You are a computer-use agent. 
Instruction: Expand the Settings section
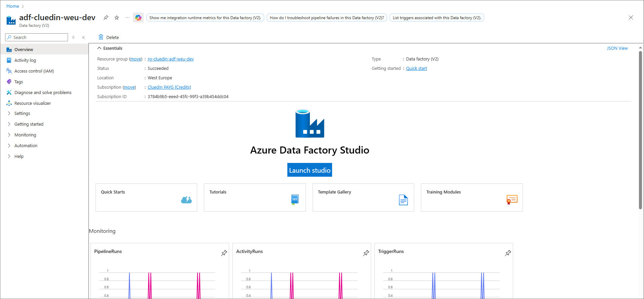(9, 114)
